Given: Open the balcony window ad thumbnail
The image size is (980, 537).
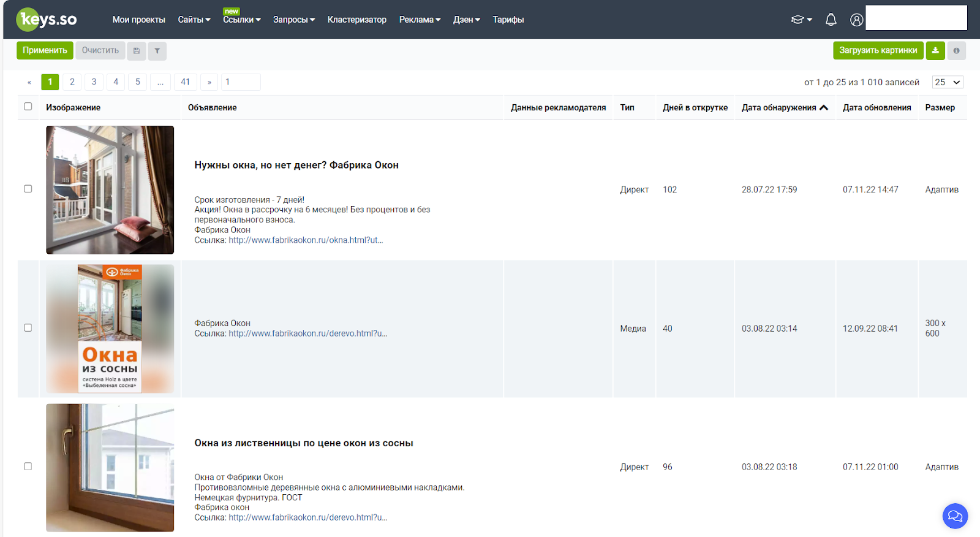Looking at the screenshot, I should [x=110, y=190].
